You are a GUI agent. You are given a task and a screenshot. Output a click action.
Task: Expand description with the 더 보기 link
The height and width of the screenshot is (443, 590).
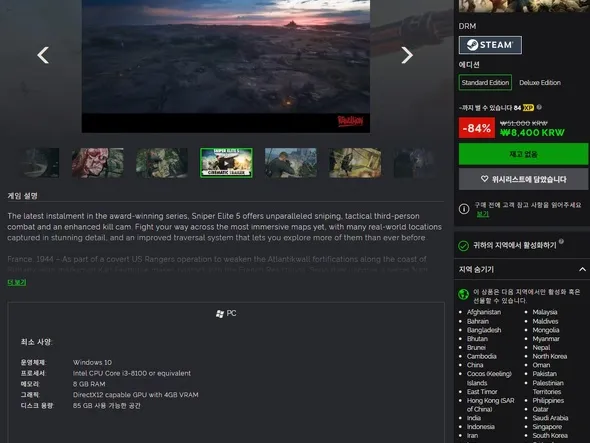(17, 282)
